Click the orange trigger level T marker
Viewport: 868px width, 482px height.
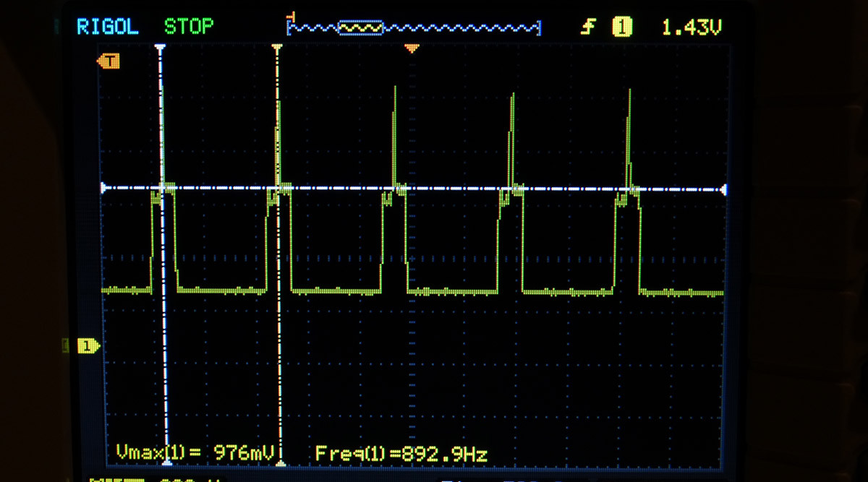pyautogui.click(x=109, y=62)
